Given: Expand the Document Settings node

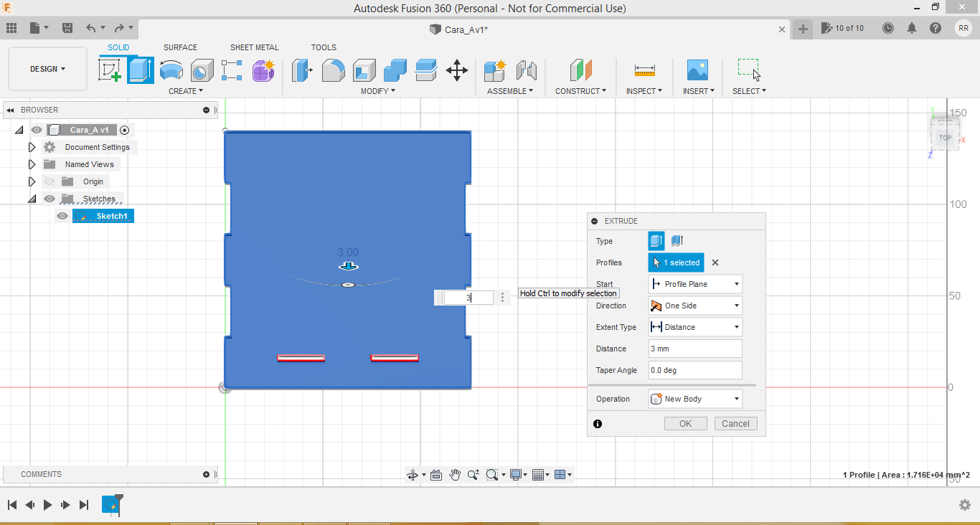Looking at the screenshot, I should pos(32,147).
